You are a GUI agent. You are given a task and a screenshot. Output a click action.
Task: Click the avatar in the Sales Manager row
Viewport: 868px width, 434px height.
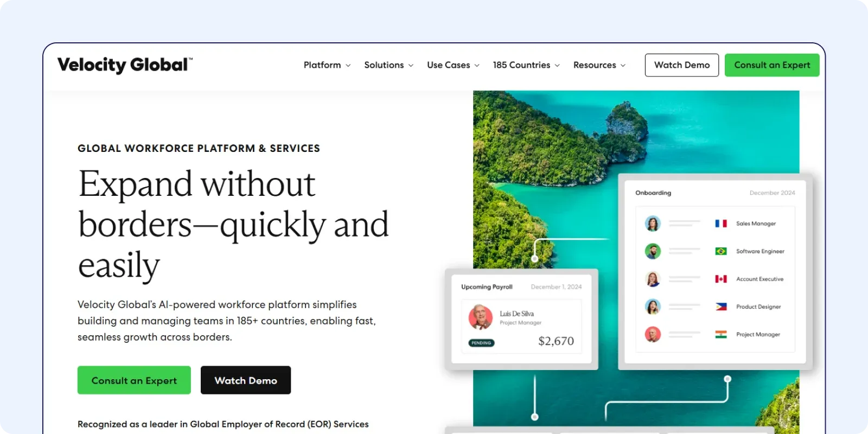[x=653, y=224]
